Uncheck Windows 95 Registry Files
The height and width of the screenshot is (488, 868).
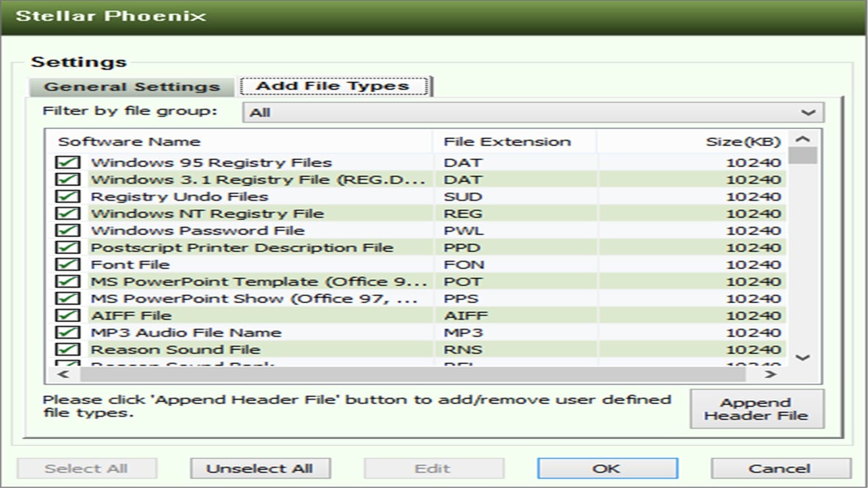pyautogui.click(x=67, y=162)
